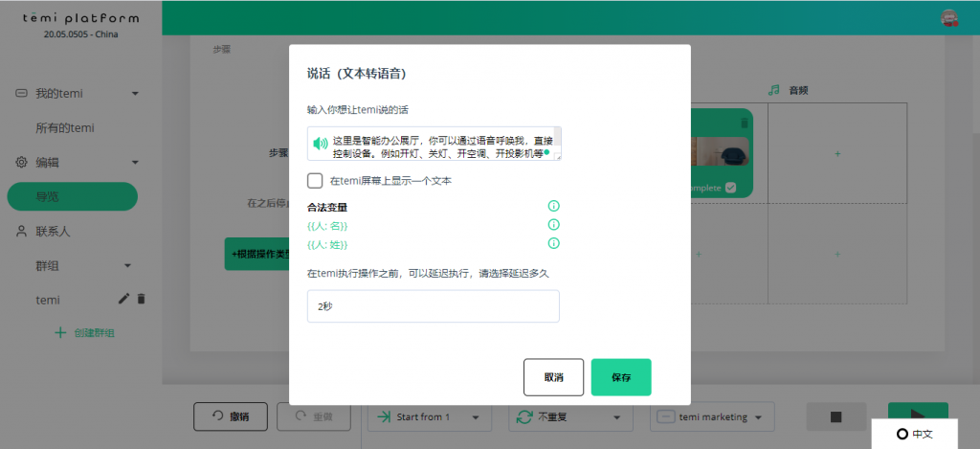Select 联系人 in the sidebar
The height and width of the screenshot is (449, 980).
(x=54, y=232)
